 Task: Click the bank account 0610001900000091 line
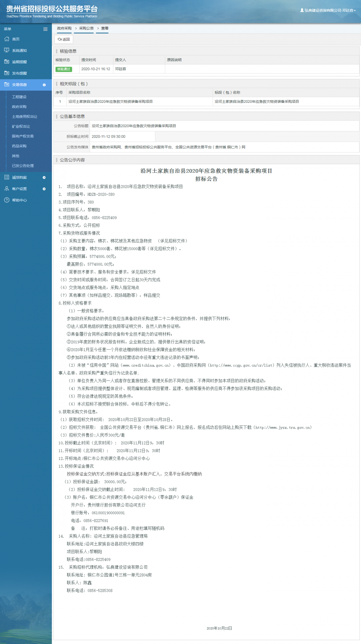(98, 513)
